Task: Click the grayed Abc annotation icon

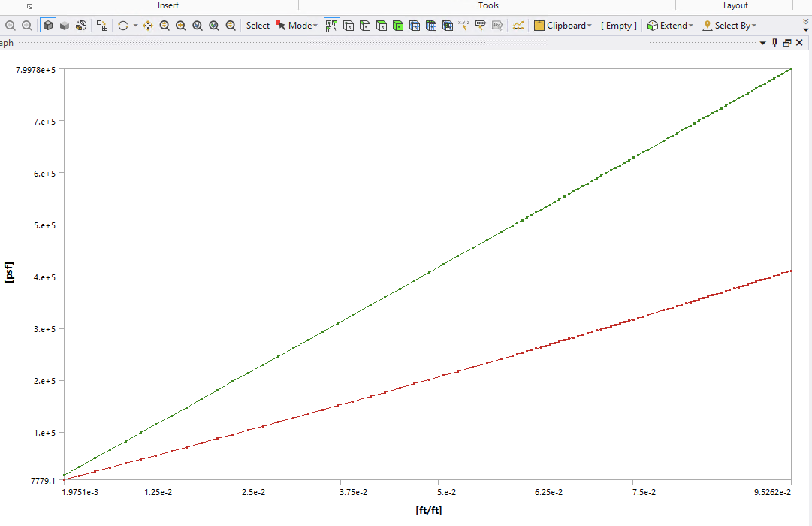Action: pos(497,26)
